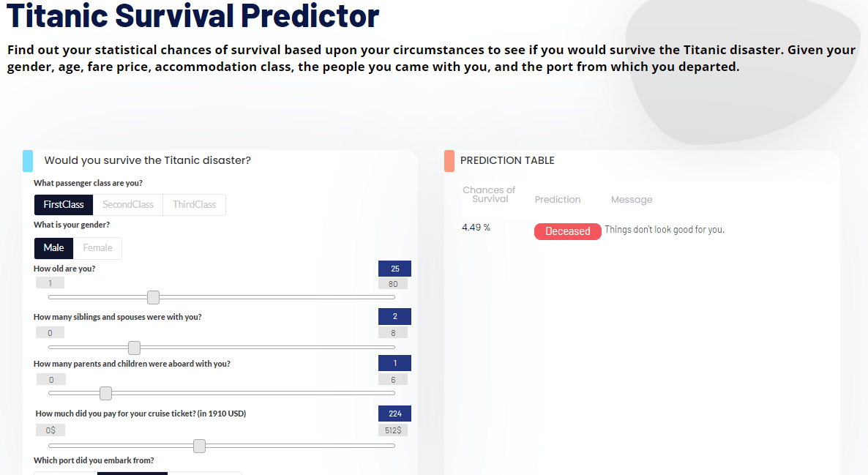The image size is (868, 475).
Task: Click the cruise ticket fare slider handle
Action: coord(199,446)
